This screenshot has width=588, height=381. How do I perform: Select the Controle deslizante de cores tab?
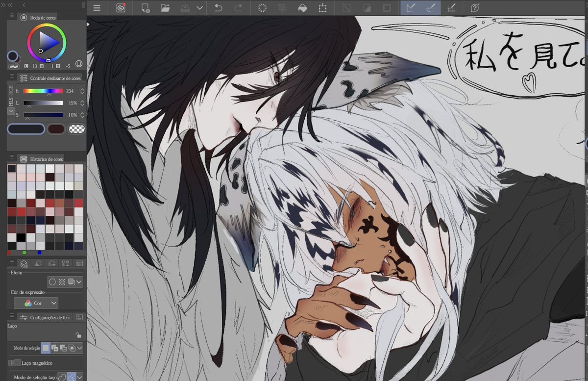click(x=50, y=78)
